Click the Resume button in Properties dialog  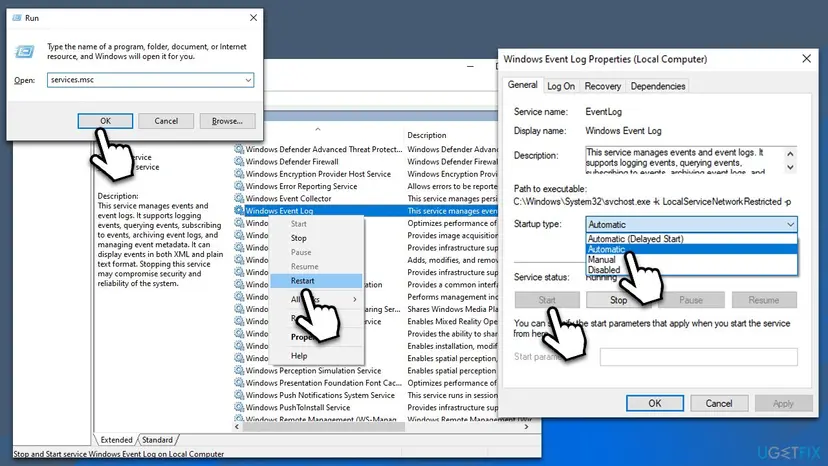764,300
